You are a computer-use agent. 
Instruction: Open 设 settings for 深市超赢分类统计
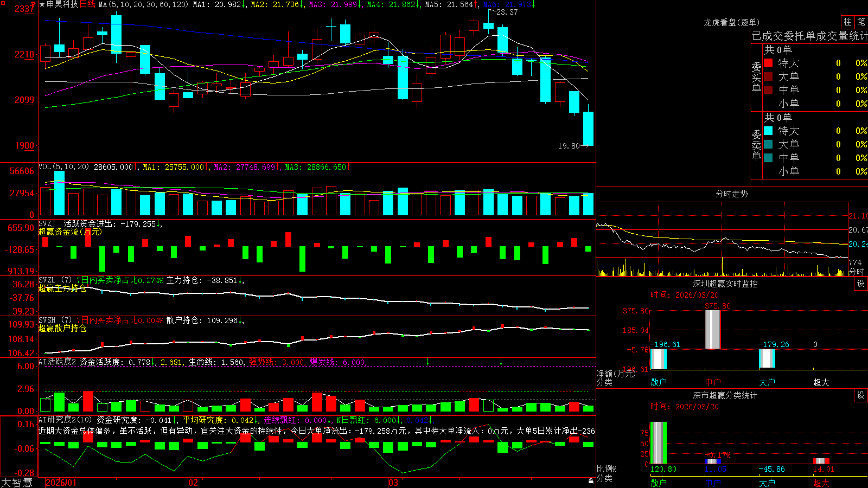(x=861, y=395)
